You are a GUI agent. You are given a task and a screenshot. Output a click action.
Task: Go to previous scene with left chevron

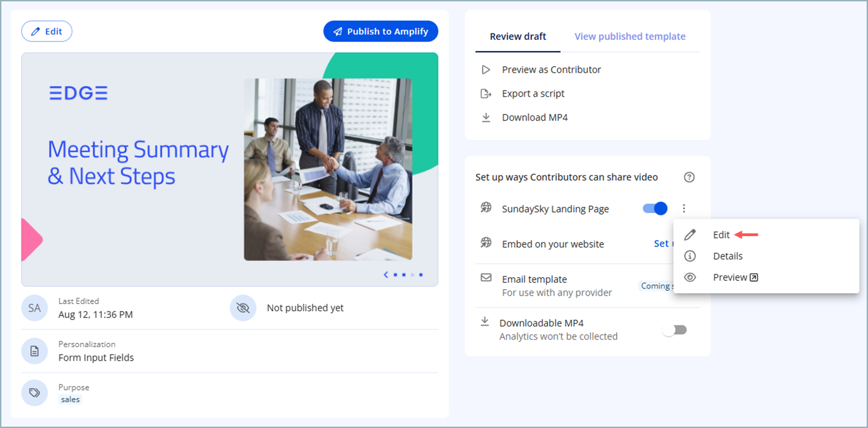(386, 274)
